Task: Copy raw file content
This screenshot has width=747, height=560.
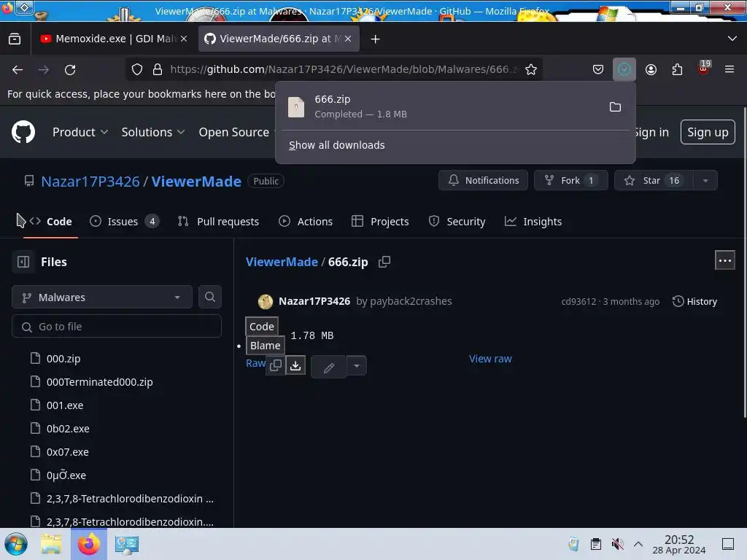Action: (x=275, y=366)
